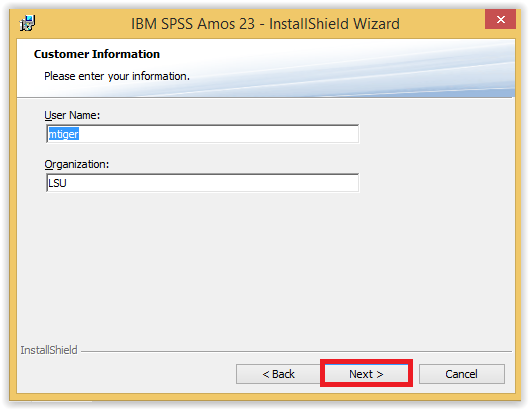Screen dimensions: 529x410
Task: Click the highlighted mtiger text
Action: pyautogui.click(x=64, y=134)
